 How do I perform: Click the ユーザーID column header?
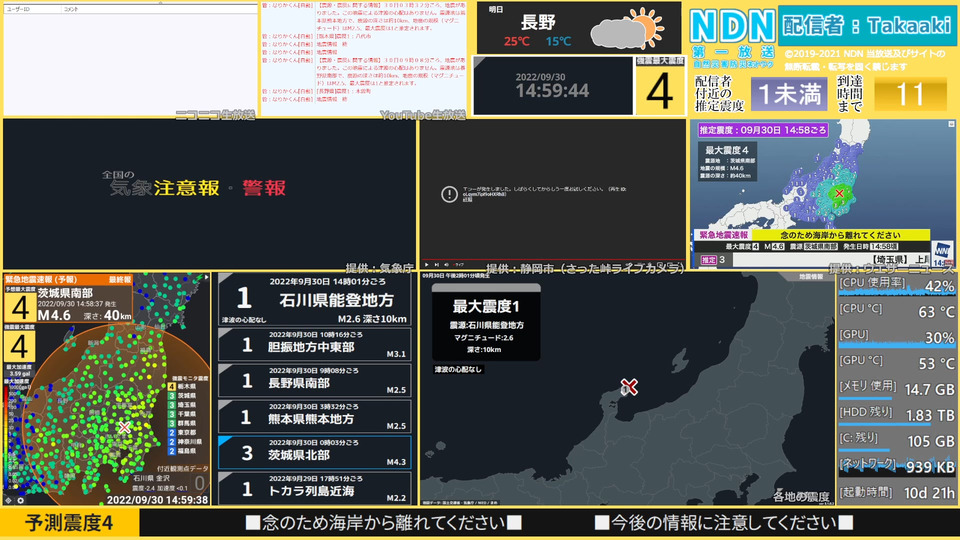tap(18, 9)
